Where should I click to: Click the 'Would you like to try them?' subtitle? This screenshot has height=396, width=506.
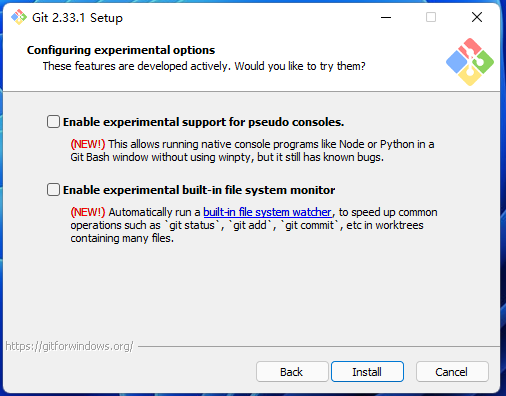coord(300,66)
